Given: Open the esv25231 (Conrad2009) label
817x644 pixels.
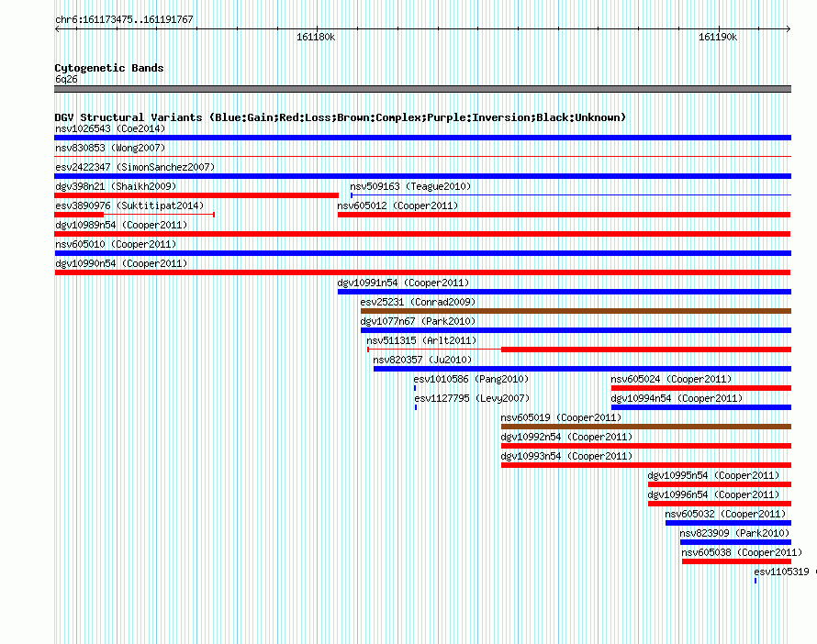Looking at the screenshot, I should click(x=418, y=302).
